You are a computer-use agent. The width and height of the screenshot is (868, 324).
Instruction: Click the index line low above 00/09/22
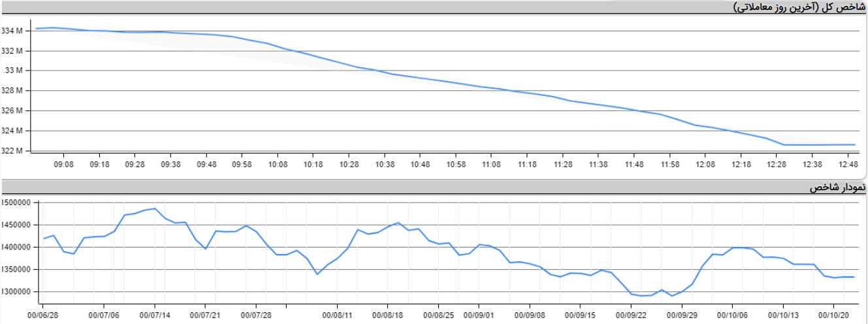(x=642, y=295)
